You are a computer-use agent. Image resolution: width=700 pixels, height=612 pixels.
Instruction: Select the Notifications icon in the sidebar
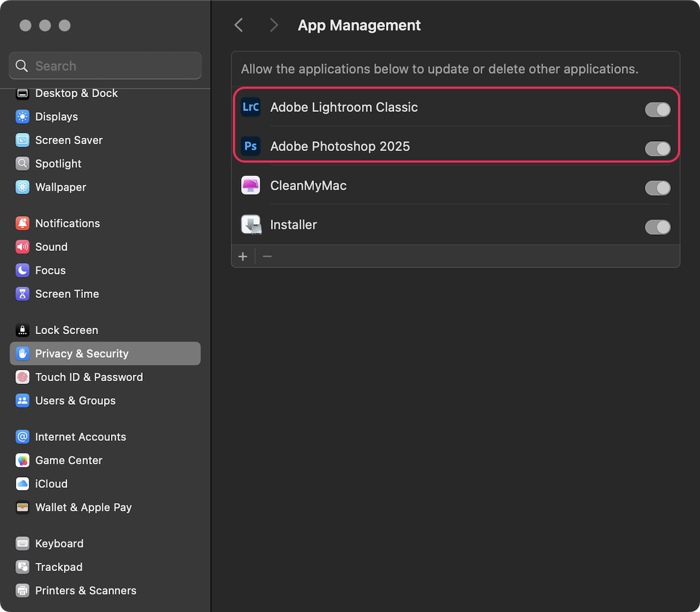pyautogui.click(x=22, y=223)
